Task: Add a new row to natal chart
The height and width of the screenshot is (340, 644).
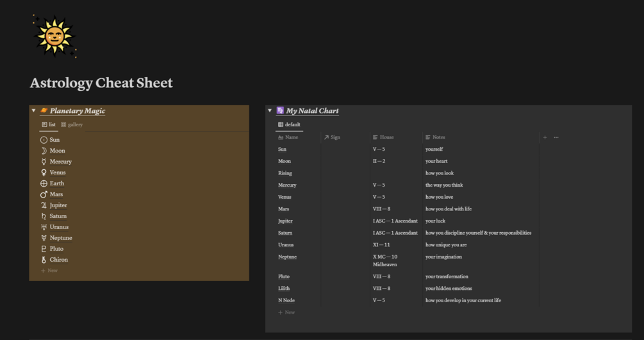Action: click(286, 312)
